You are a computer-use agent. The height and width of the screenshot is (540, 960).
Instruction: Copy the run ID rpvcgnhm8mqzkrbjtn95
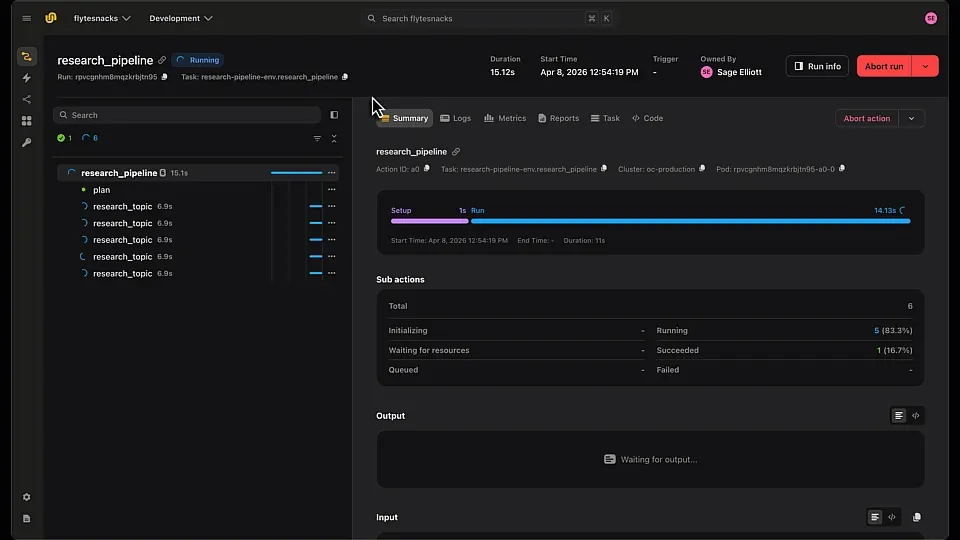tap(164, 77)
